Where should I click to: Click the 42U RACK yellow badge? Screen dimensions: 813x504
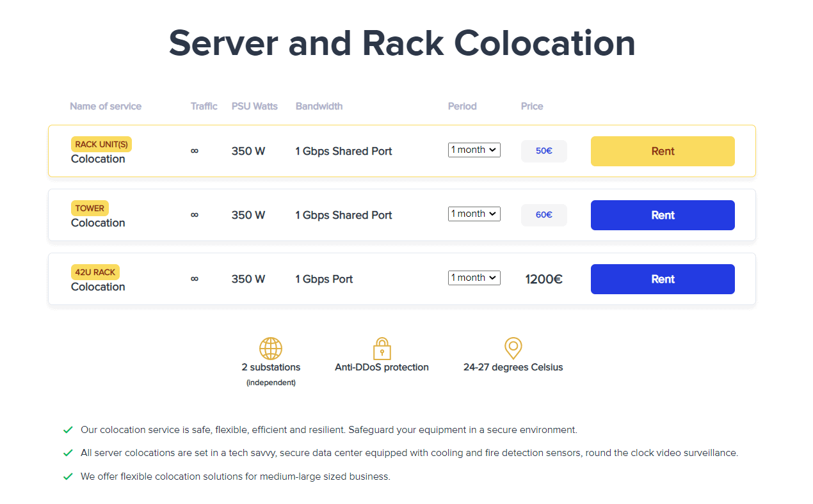pos(95,272)
